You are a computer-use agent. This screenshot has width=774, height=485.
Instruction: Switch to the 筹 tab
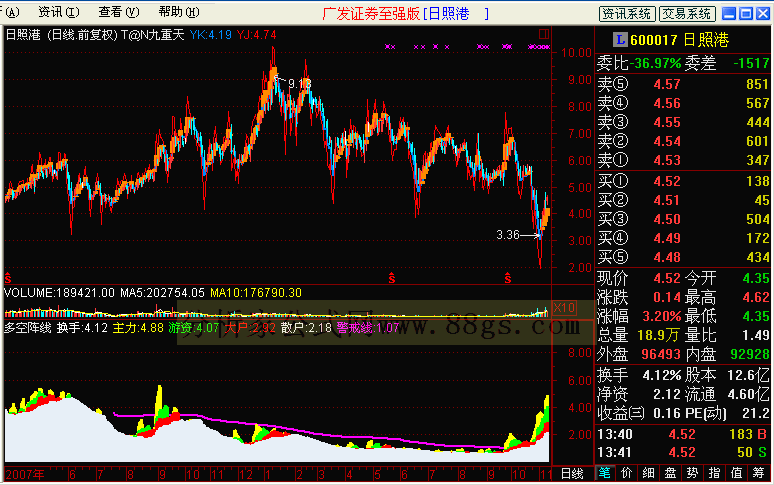tap(759, 473)
